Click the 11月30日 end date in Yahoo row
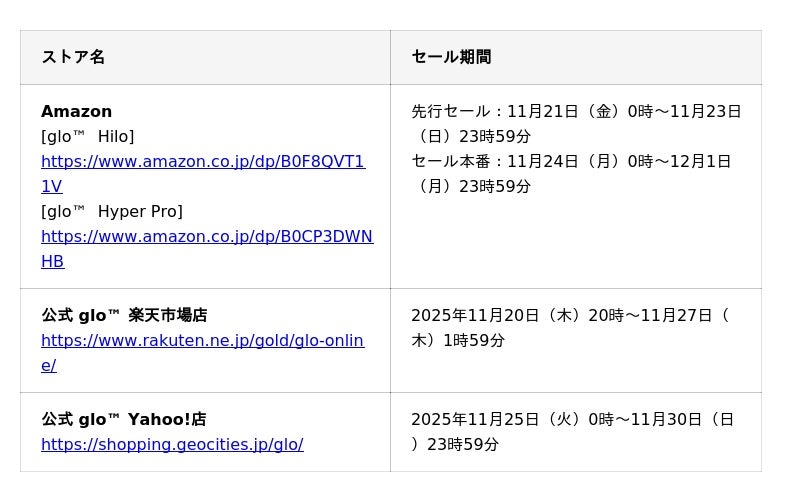 pos(672,420)
